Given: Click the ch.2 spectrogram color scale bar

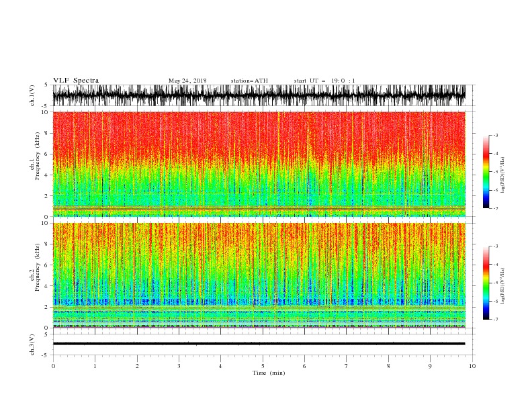Looking at the screenshot, I should coord(486,283).
